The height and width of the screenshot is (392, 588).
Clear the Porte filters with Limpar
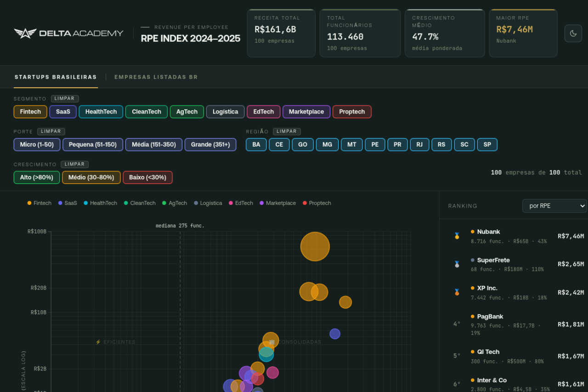click(51, 131)
